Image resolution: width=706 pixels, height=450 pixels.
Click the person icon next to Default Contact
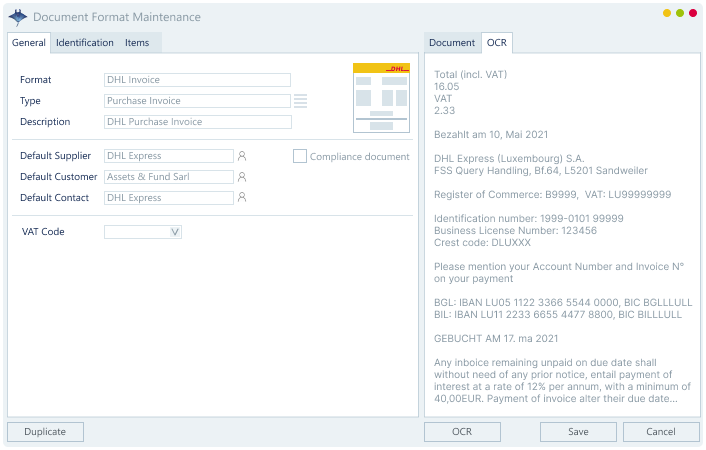coord(242,197)
